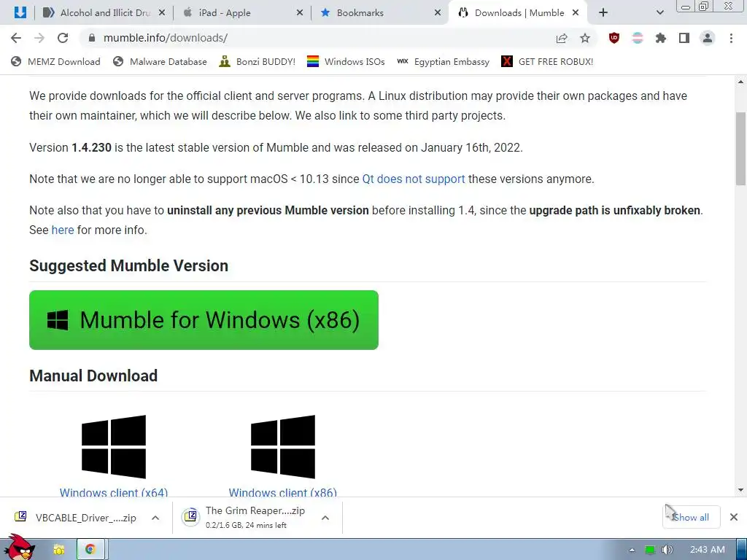747x560 pixels.
Task: Open the tab search dropdown arrow
Action: click(x=659, y=13)
